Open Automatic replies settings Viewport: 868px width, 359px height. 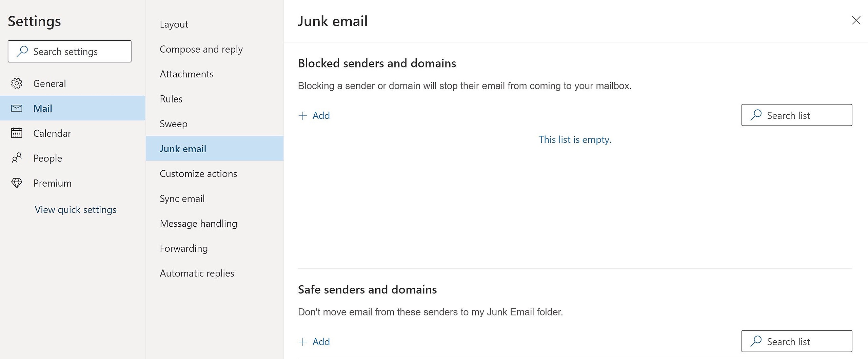[x=197, y=273]
